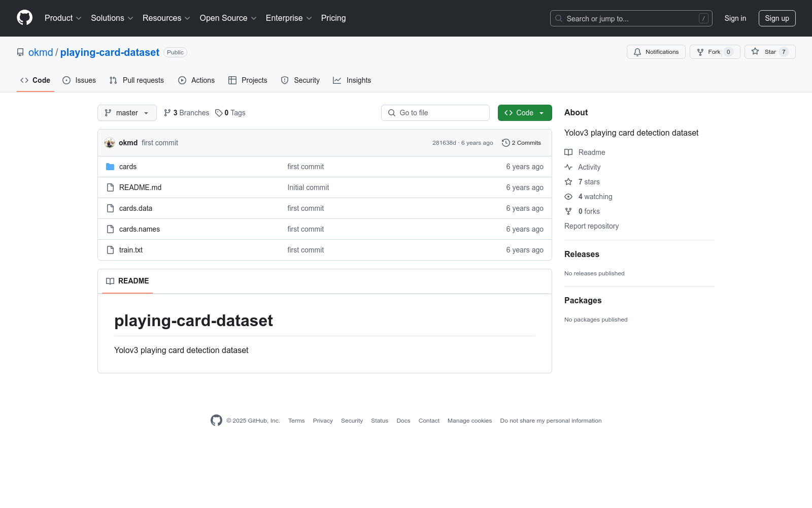Open the Releases section heading
The width and height of the screenshot is (812, 508).
click(x=582, y=255)
